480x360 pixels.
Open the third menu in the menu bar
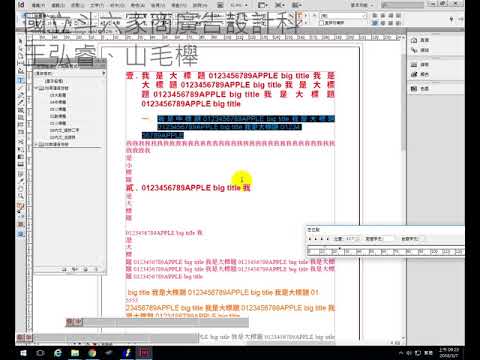[x=78, y=5]
